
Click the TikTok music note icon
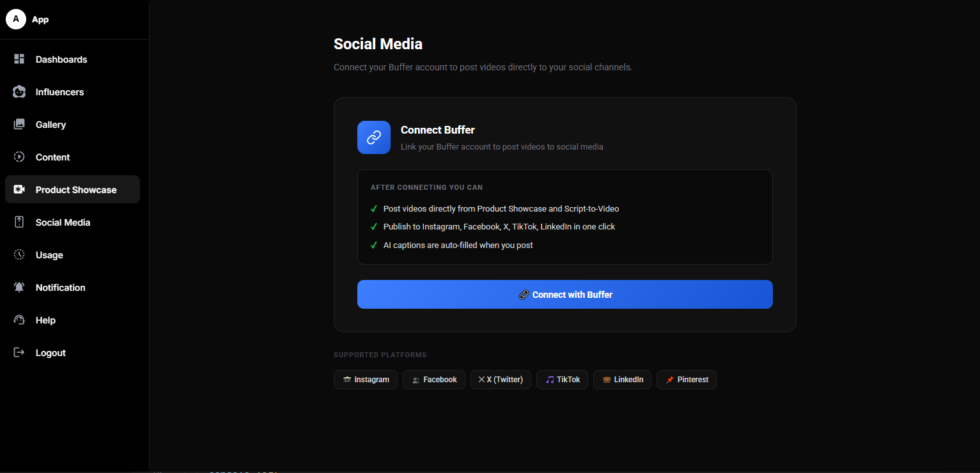(x=550, y=380)
